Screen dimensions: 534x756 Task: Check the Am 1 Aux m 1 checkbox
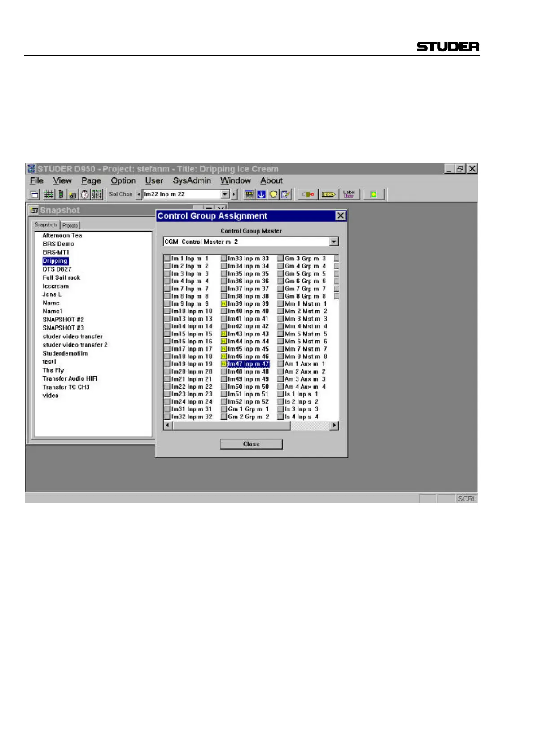280,364
